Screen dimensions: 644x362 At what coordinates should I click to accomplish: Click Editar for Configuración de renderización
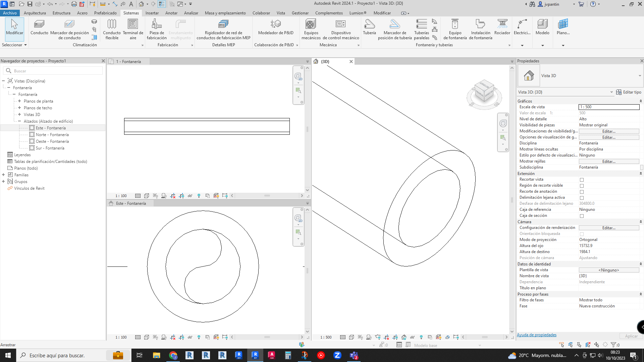coord(609,228)
